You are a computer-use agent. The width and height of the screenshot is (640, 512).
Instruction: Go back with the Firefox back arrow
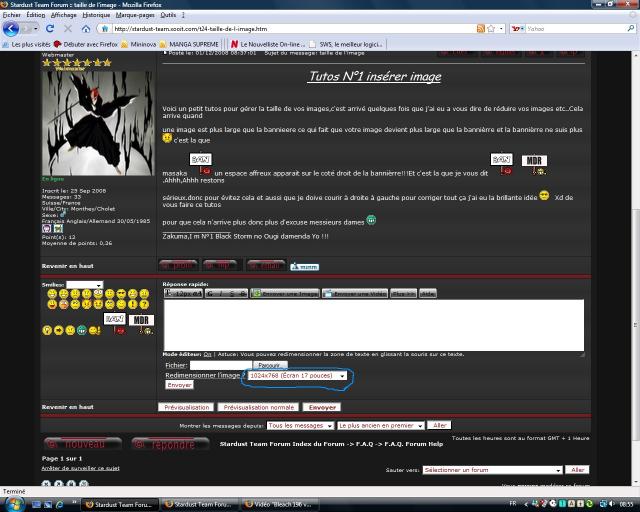11,29
